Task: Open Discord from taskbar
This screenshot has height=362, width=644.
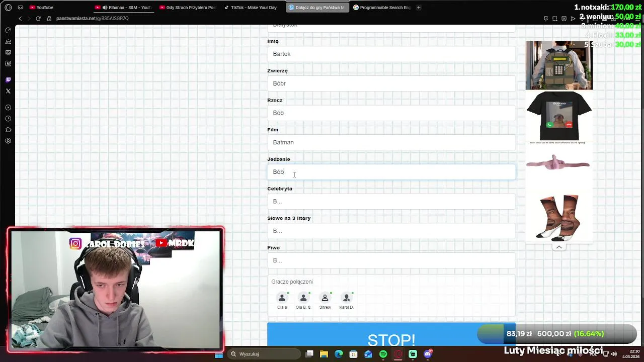Action: click(428, 354)
